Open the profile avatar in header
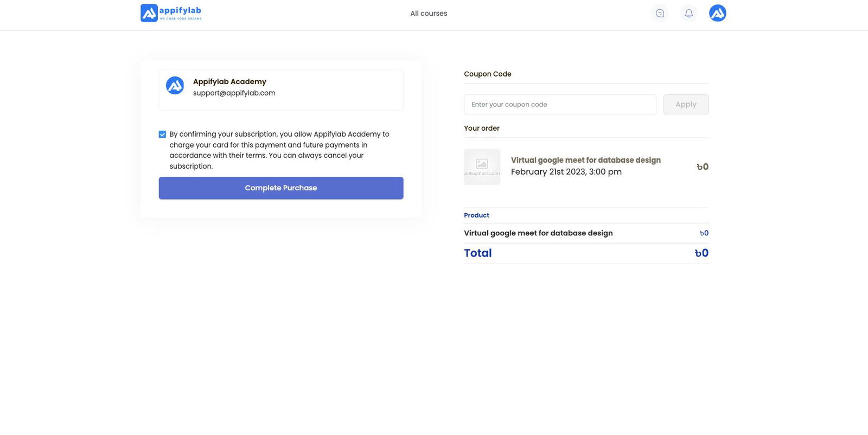The image size is (868, 435). [x=717, y=13]
